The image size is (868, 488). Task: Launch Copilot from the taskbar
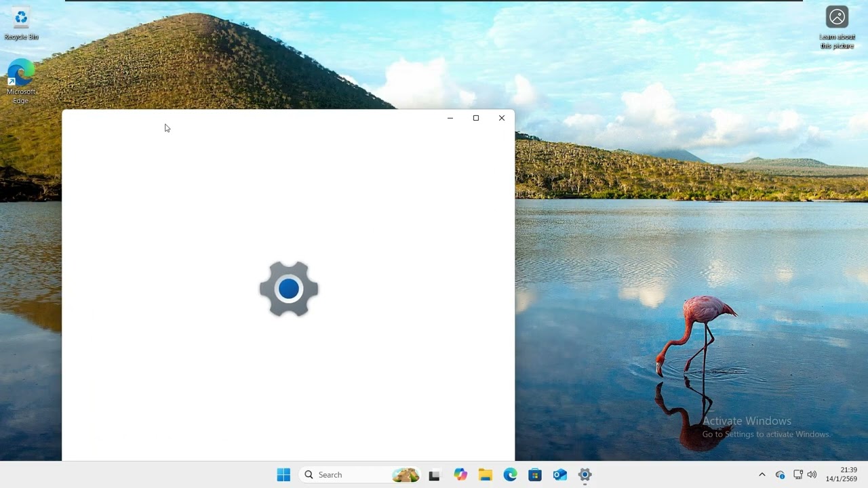460,474
